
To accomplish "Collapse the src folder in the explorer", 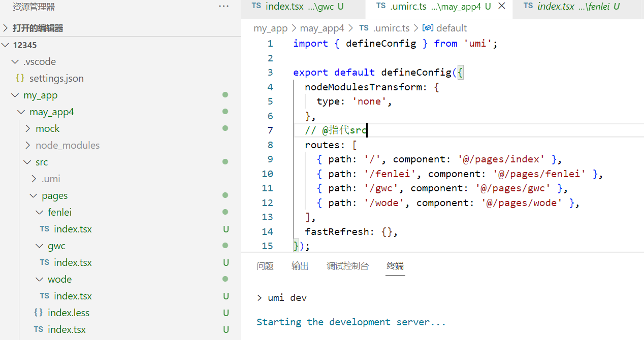I will pos(27,162).
